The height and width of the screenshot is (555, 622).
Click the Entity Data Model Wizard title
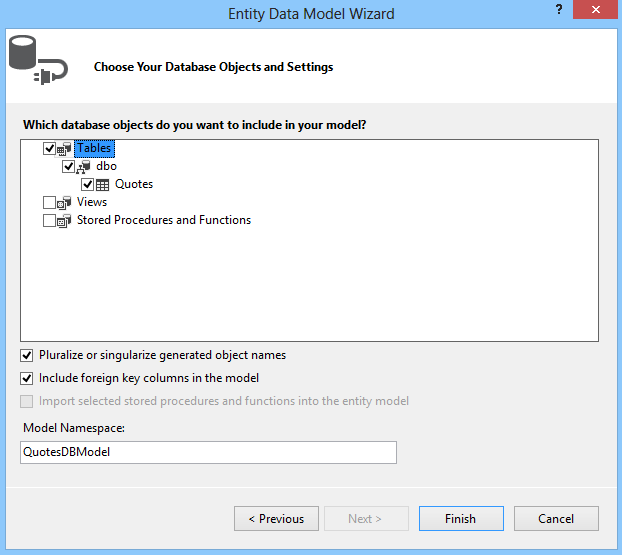(311, 14)
